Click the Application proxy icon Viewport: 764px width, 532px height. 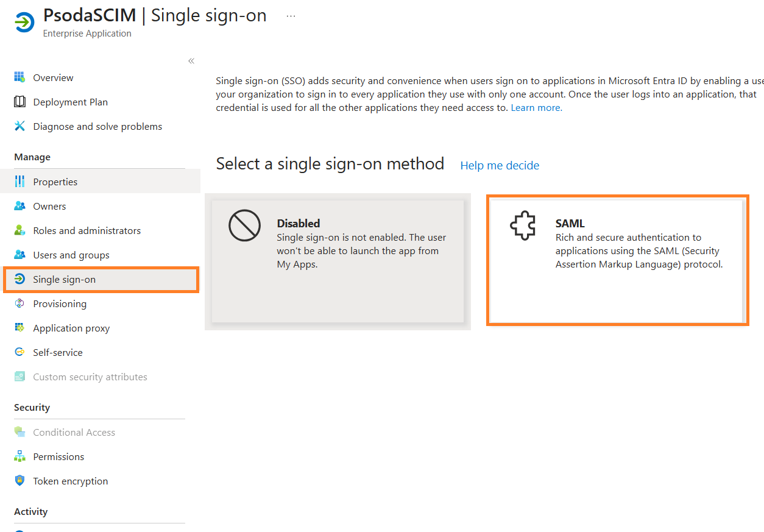tap(19, 328)
